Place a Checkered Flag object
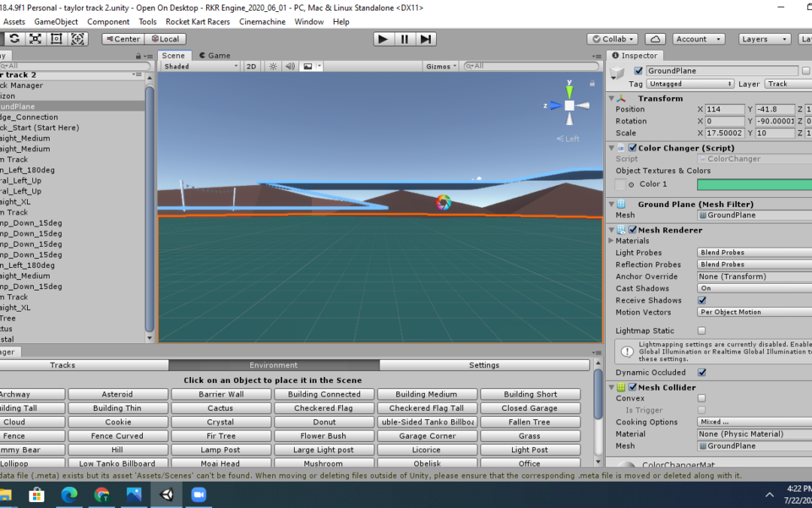The height and width of the screenshot is (508, 812). 323,409
